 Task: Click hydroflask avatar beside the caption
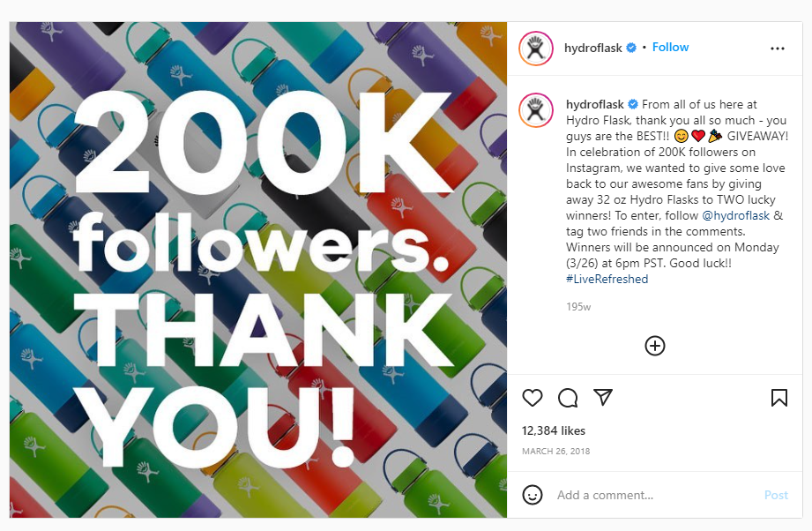[535, 111]
